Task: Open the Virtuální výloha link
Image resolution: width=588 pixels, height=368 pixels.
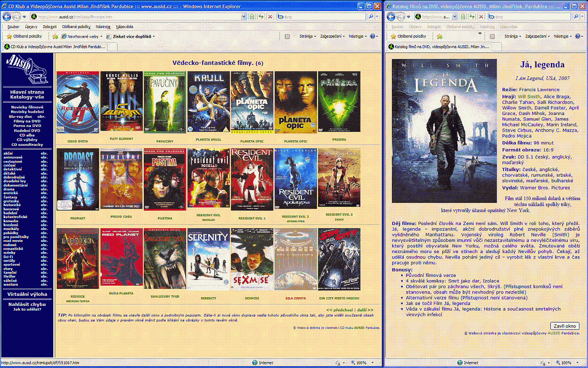Action: [x=27, y=294]
